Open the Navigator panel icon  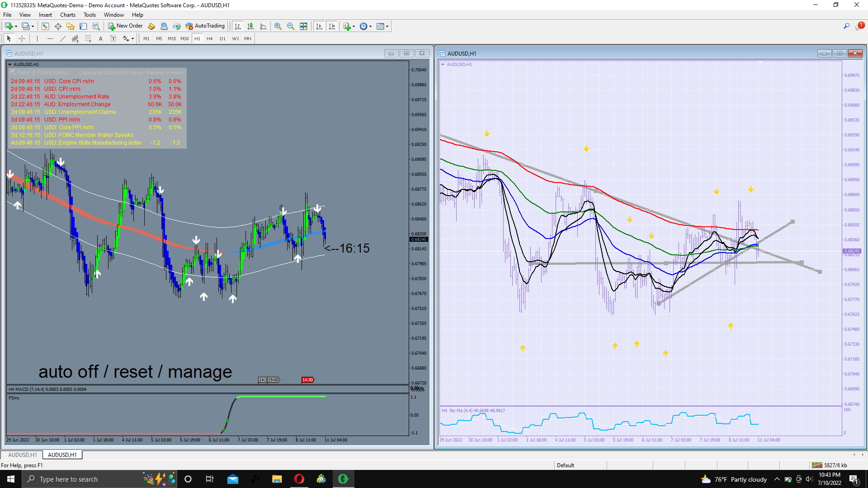coord(71,26)
